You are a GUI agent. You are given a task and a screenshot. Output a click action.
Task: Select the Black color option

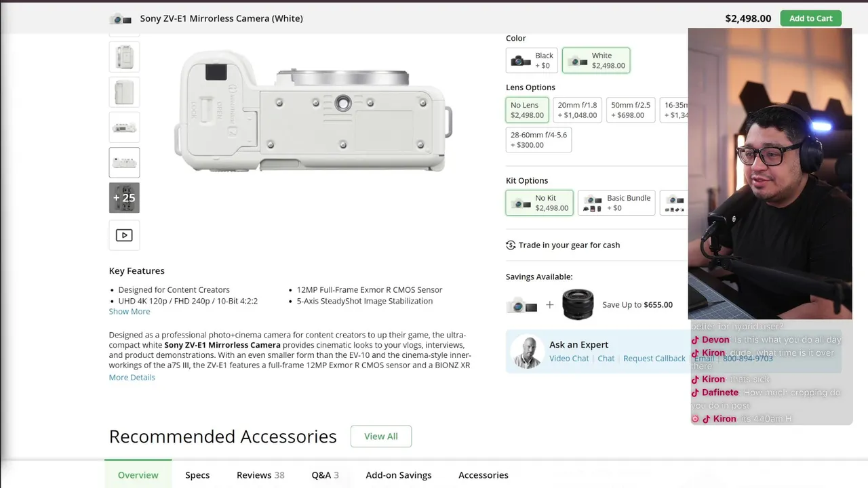pos(532,60)
